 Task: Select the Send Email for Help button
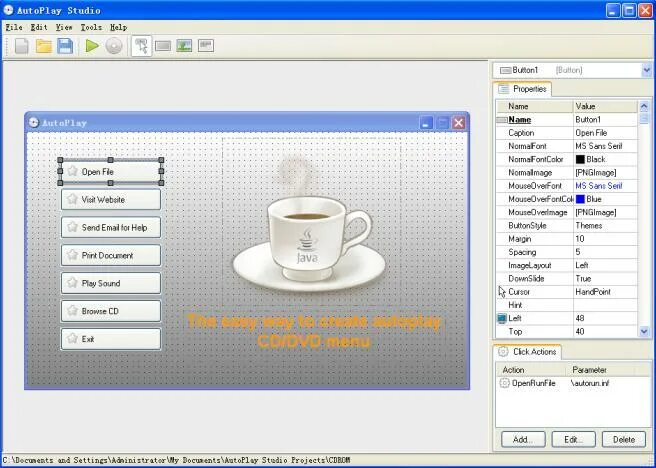tap(111, 228)
